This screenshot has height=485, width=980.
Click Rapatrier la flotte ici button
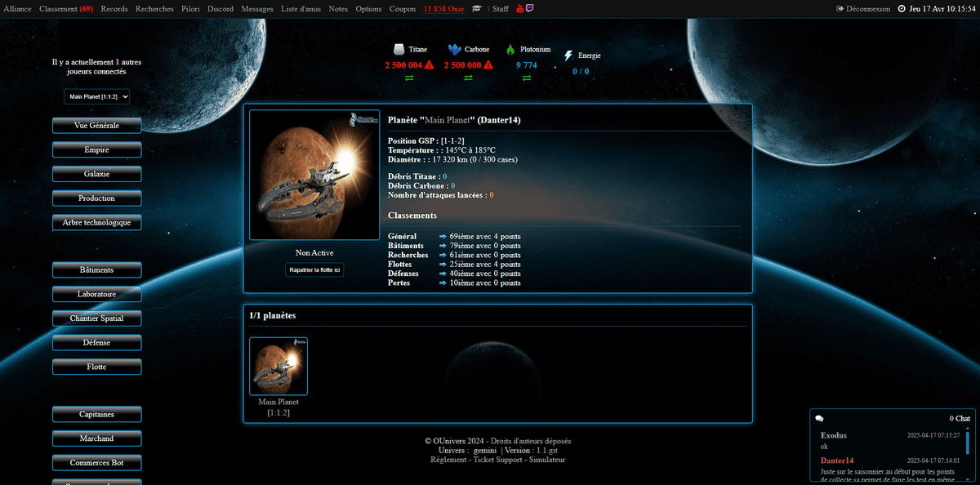tap(314, 270)
